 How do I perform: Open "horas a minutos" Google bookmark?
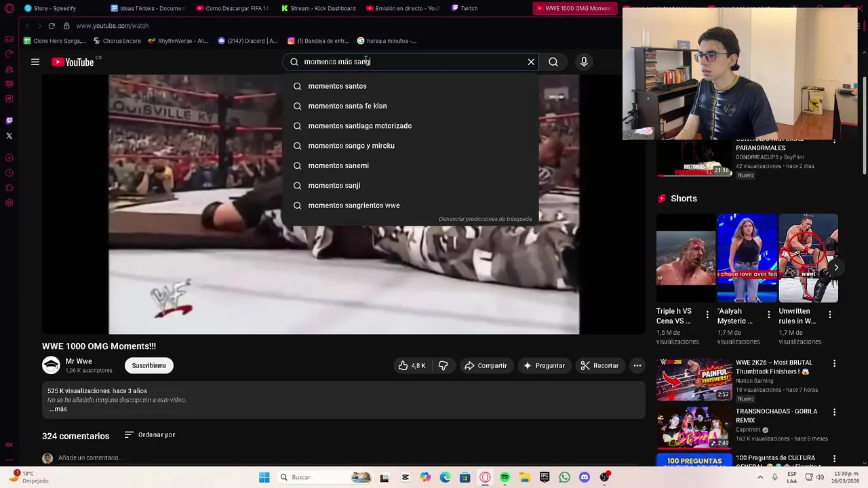[x=387, y=41]
